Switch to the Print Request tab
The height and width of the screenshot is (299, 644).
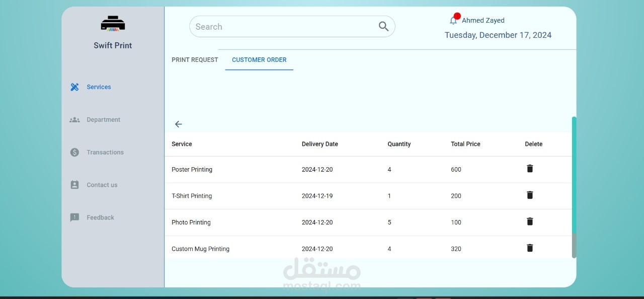[x=195, y=59]
